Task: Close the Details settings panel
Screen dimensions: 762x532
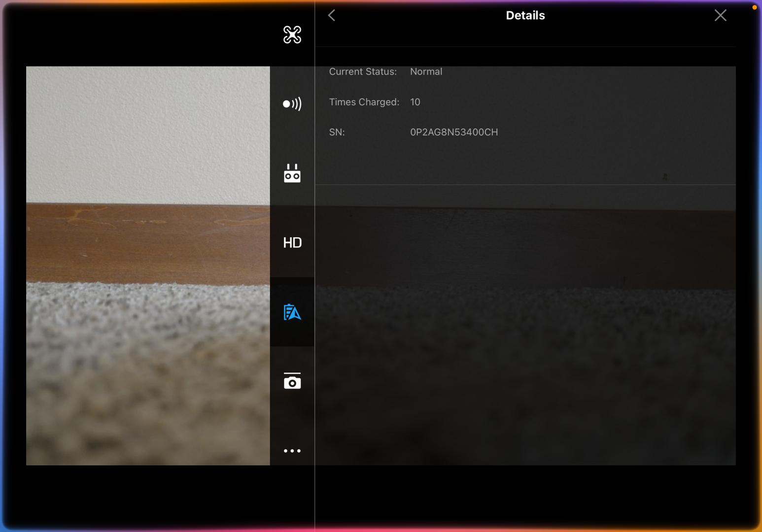Action: (721, 15)
